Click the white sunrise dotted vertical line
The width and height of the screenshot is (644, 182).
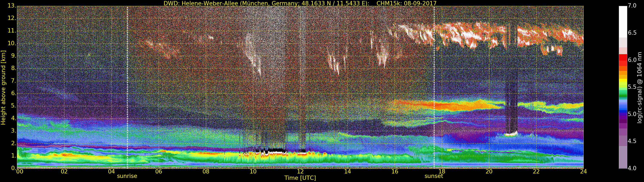pyautogui.click(x=127, y=87)
